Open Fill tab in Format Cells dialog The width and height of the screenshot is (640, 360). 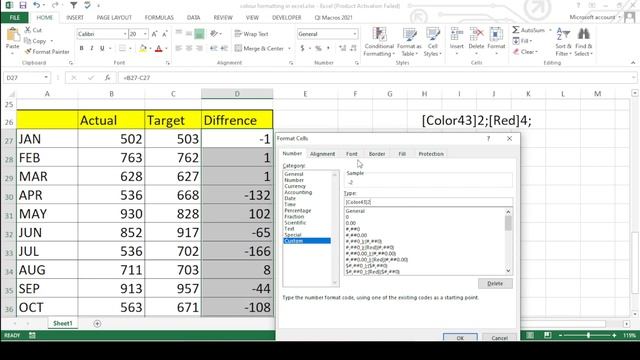tap(402, 154)
